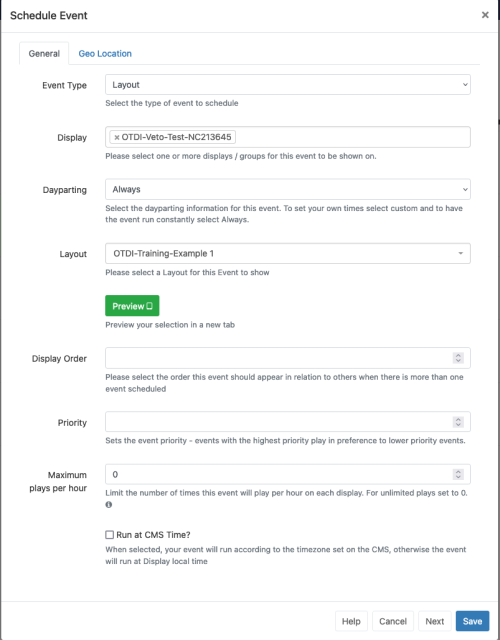Click the info icon under plays per hour
Image resolution: width=500 pixels, height=640 pixels.
[109, 504]
